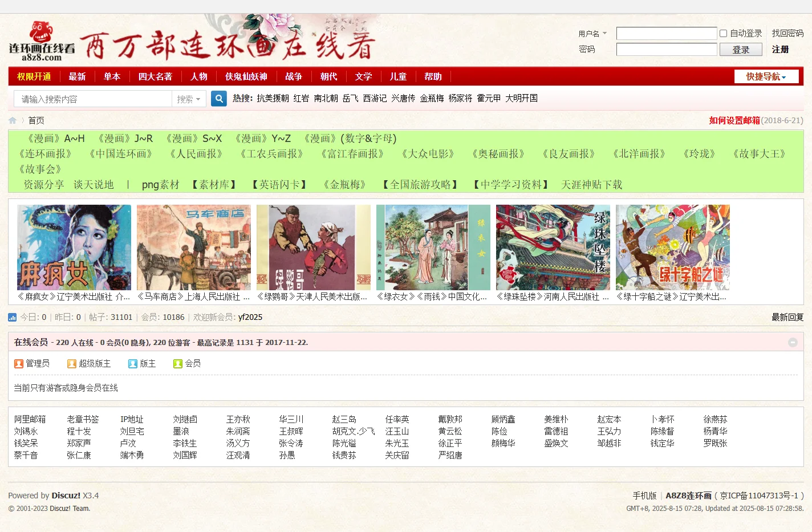
Task: Click the 会员 legend icon
Action: pos(178,363)
